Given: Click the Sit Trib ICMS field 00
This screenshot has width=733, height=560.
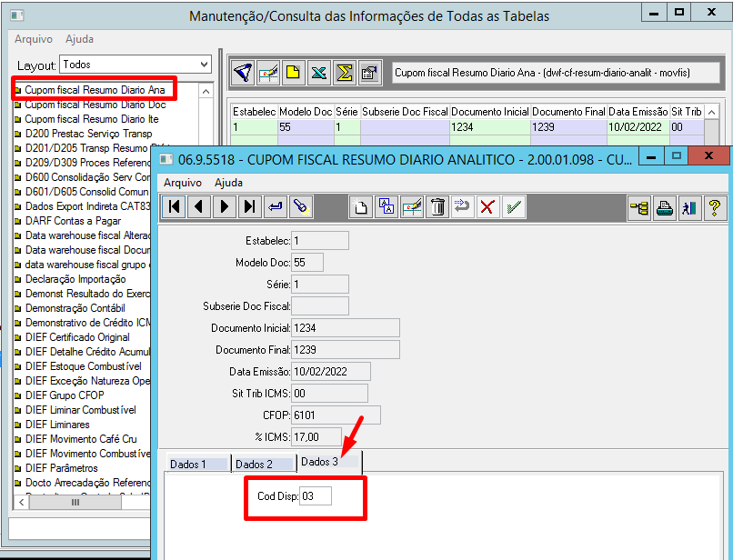Looking at the screenshot, I should (329, 393).
